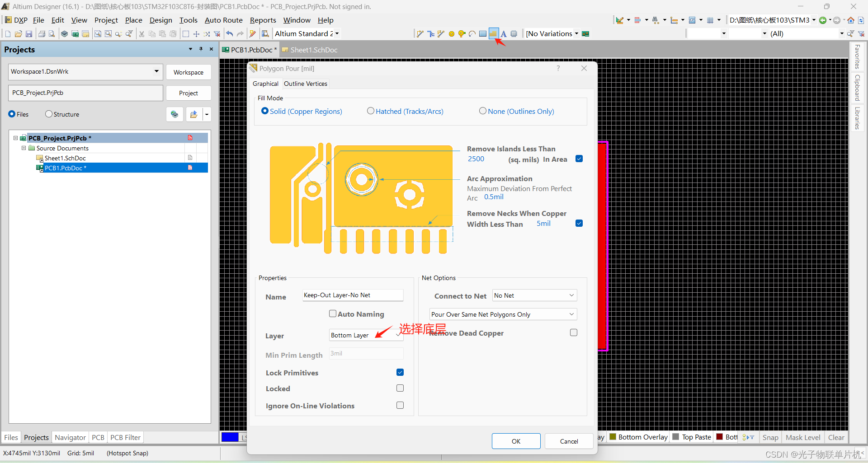Enable the Ignore On-Line Violations checkbox
Image resolution: width=868 pixels, height=463 pixels.
coord(400,405)
